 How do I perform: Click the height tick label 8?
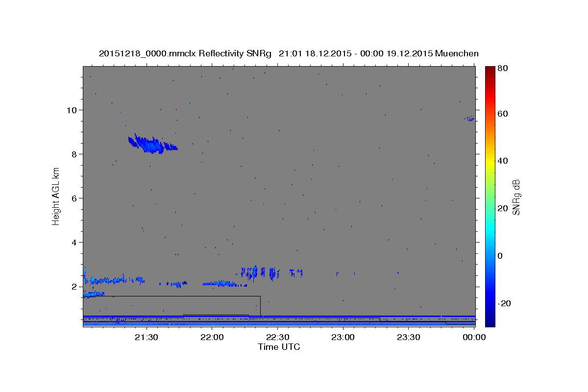(x=75, y=154)
